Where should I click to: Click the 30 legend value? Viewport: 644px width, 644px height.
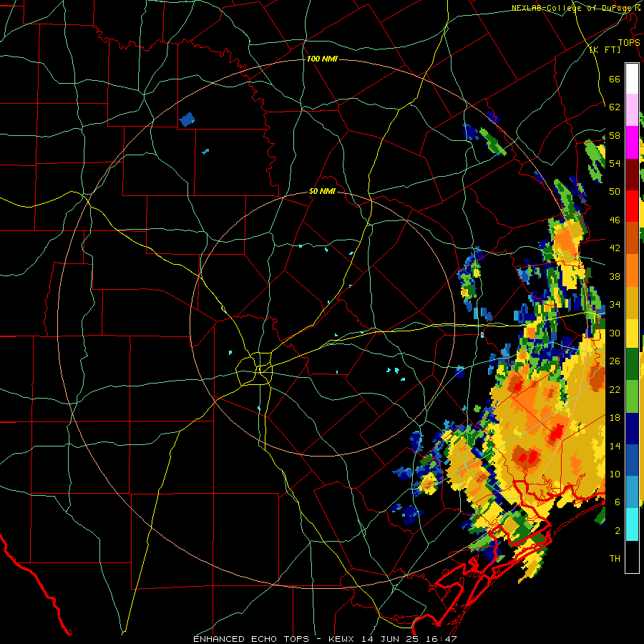tap(615, 333)
